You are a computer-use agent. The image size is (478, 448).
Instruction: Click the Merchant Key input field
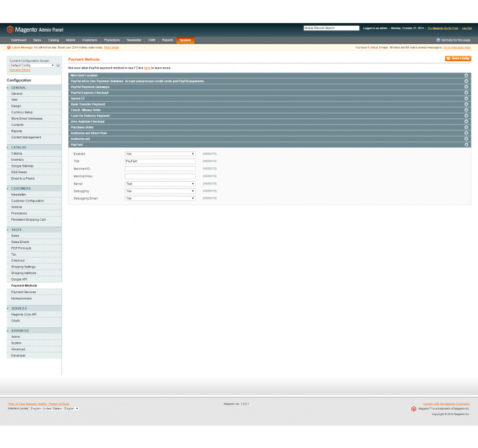pyautogui.click(x=160, y=176)
